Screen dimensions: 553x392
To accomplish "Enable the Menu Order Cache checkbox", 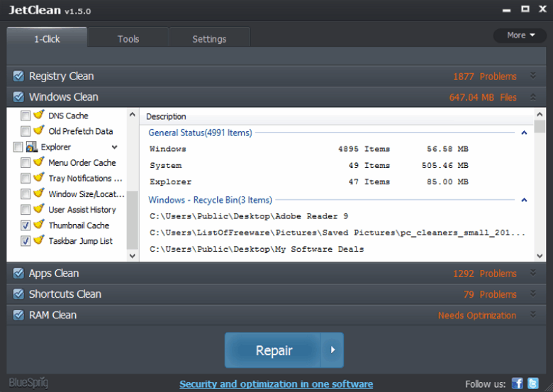I will tap(26, 162).
